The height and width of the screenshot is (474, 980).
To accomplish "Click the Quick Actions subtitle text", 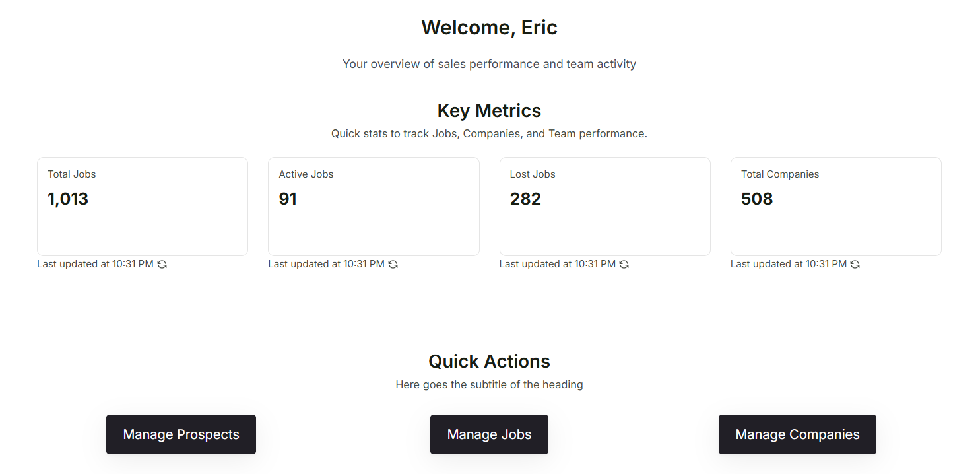I will pos(489,384).
